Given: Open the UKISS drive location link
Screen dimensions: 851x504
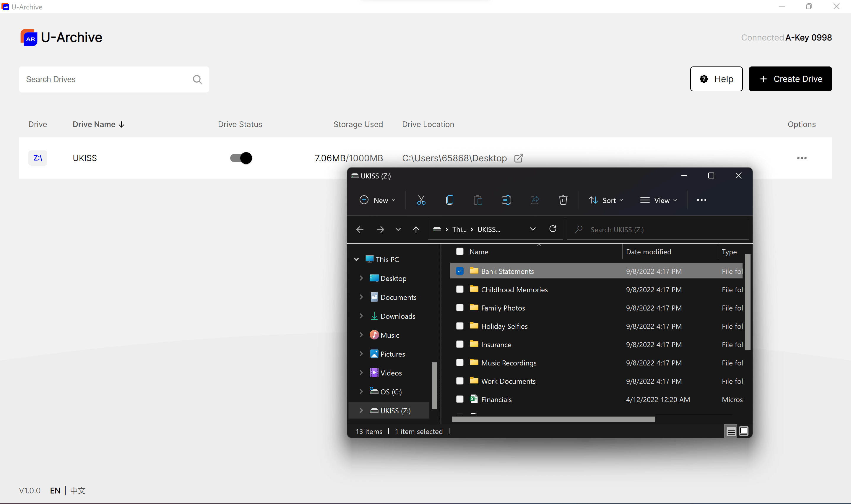Looking at the screenshot, I should (519, 158).
